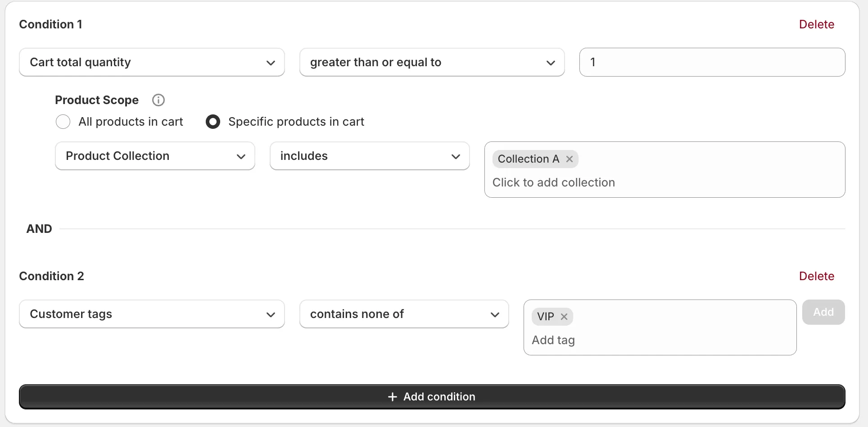Click the chevron on Customer tags dropdown
Screen dimensions: 868x427
(271, 314)
